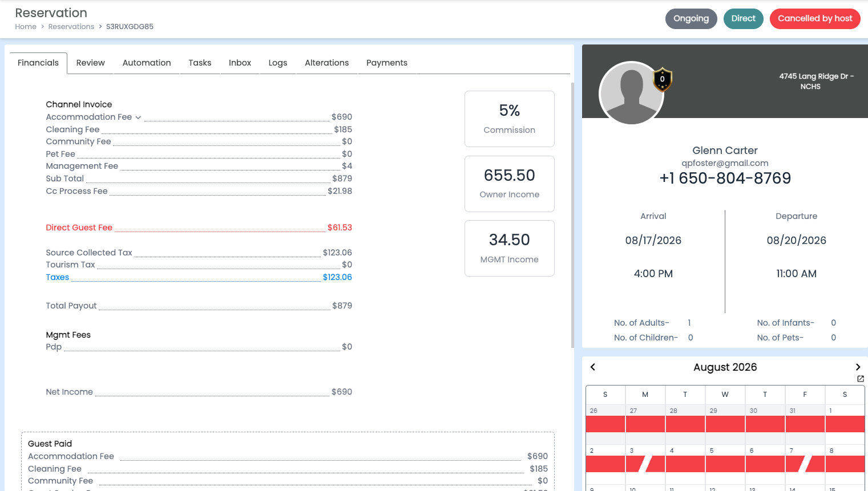This screenshot has height=491, width=868.
Task: Click the August 2026 calendar title
Action: click(725, 367)
